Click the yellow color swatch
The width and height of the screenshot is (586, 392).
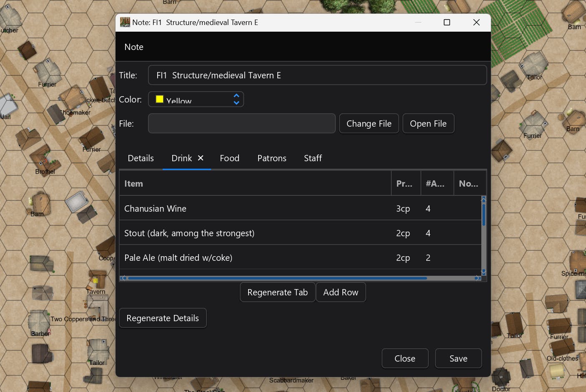159,99
